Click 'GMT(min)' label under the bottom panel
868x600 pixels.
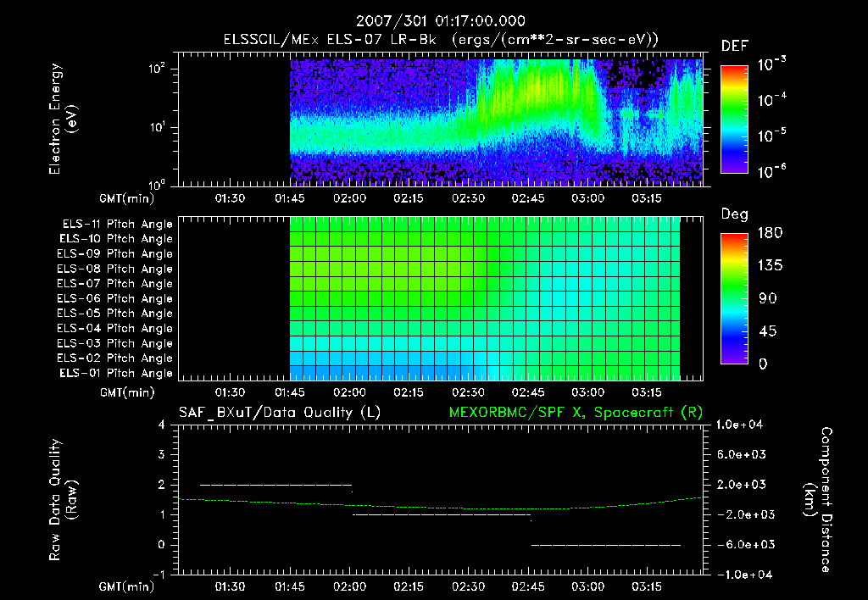pos(127,586)
